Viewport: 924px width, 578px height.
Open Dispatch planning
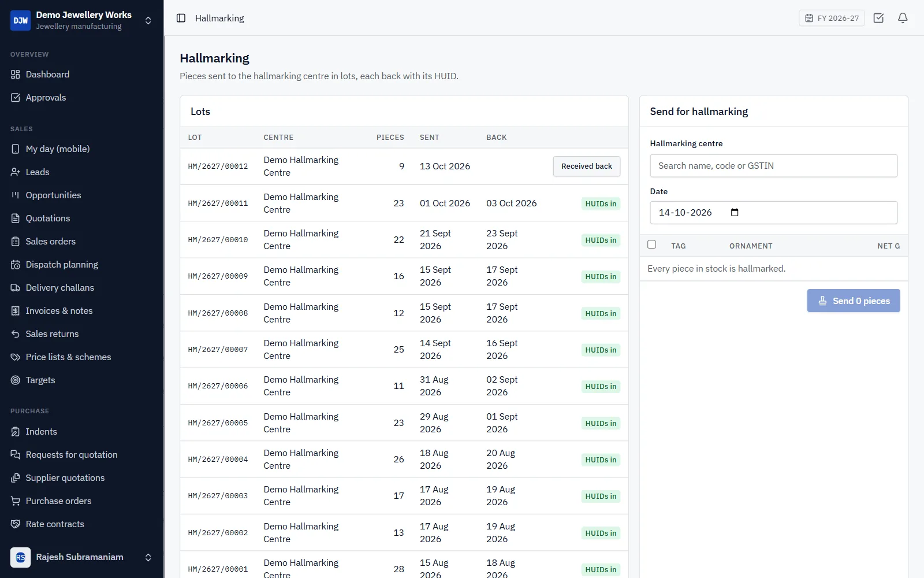81,265
